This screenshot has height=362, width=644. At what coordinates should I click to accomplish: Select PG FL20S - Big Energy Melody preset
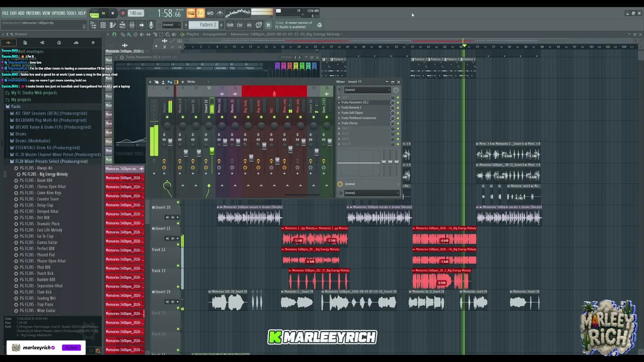click(x=44, y=174)
